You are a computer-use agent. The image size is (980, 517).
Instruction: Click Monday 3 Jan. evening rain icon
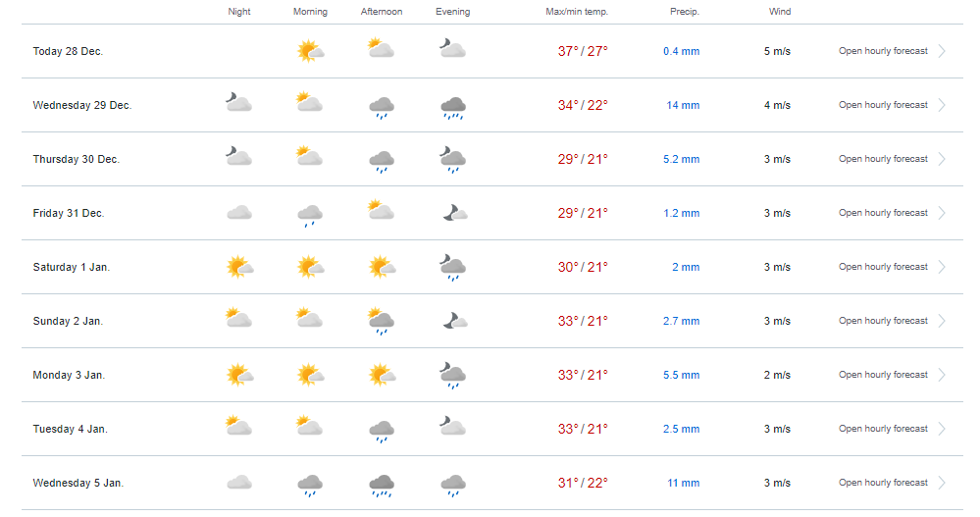click(x=452, y=375)
